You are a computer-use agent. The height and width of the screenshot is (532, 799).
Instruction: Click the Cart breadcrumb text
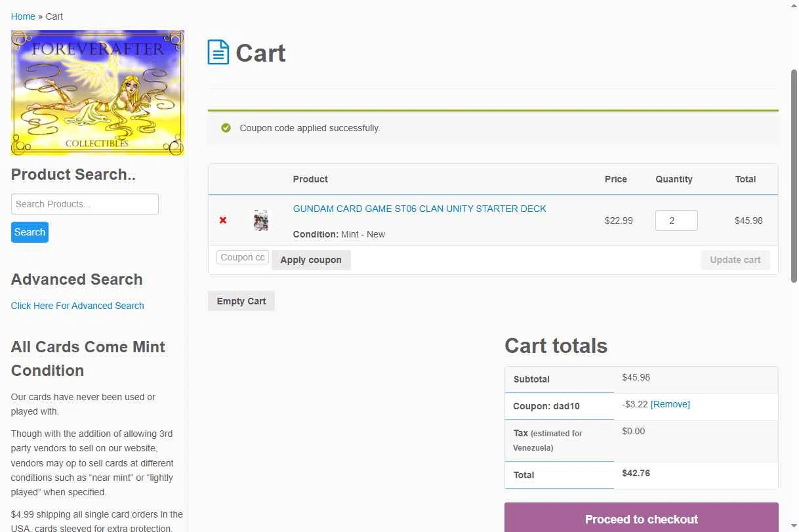pyautogui.click(x=54, y=16)
